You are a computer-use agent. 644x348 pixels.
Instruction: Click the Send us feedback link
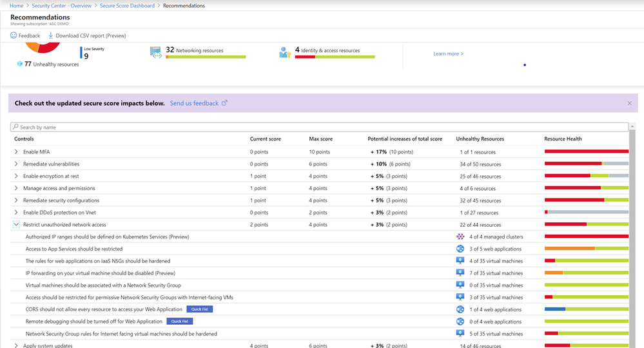click(194, 103)
